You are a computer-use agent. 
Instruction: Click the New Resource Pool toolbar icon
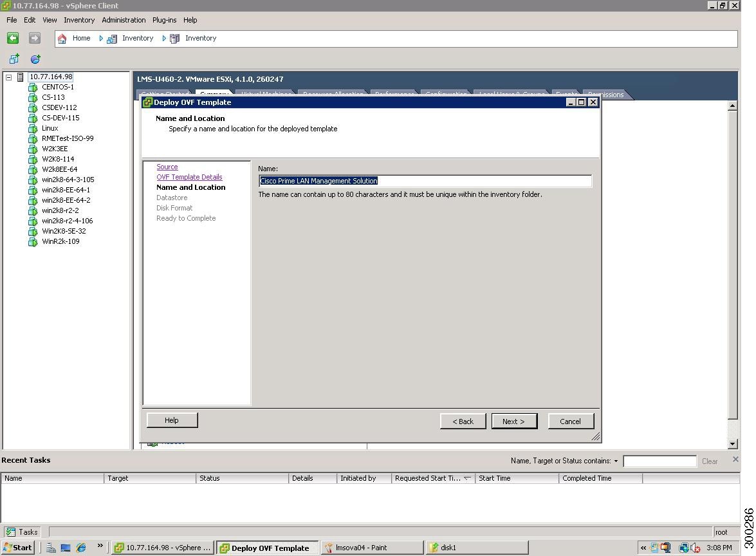(35, 59)
